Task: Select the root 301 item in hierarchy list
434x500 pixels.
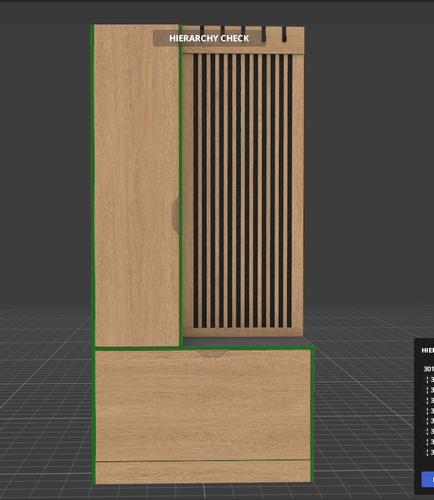Action: (428, 369)
